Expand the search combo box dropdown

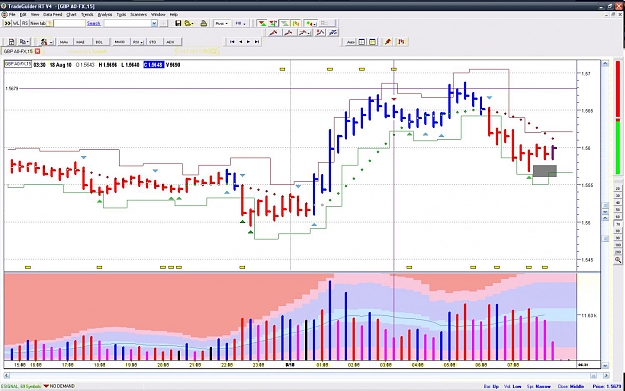pos(154,24)
